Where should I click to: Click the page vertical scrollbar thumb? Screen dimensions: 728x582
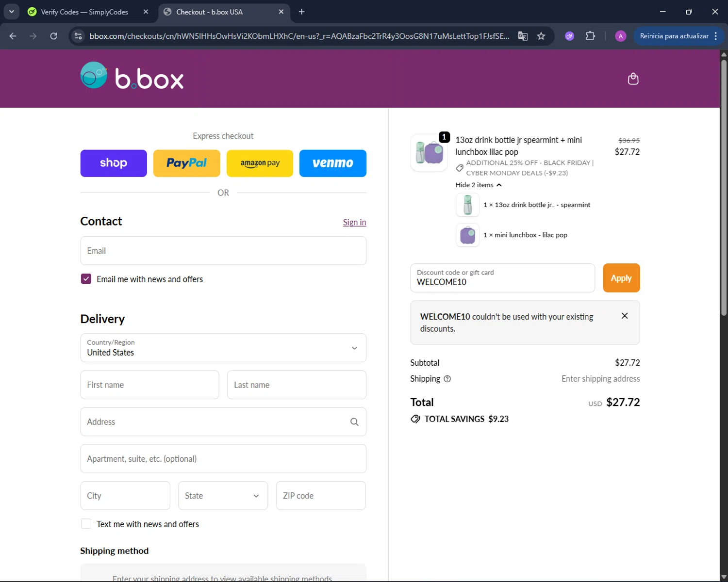click(x=724, y=187)
